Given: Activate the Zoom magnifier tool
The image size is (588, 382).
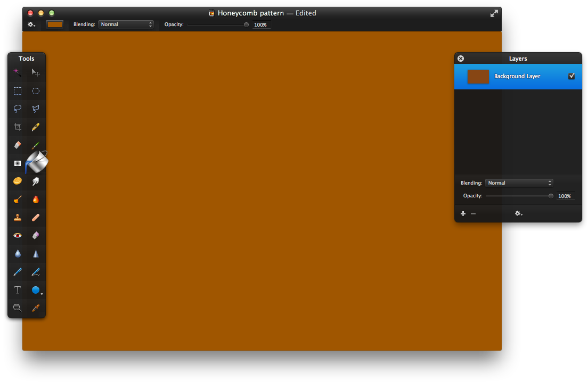Looking at the screenshot, I should pos(18,308).
